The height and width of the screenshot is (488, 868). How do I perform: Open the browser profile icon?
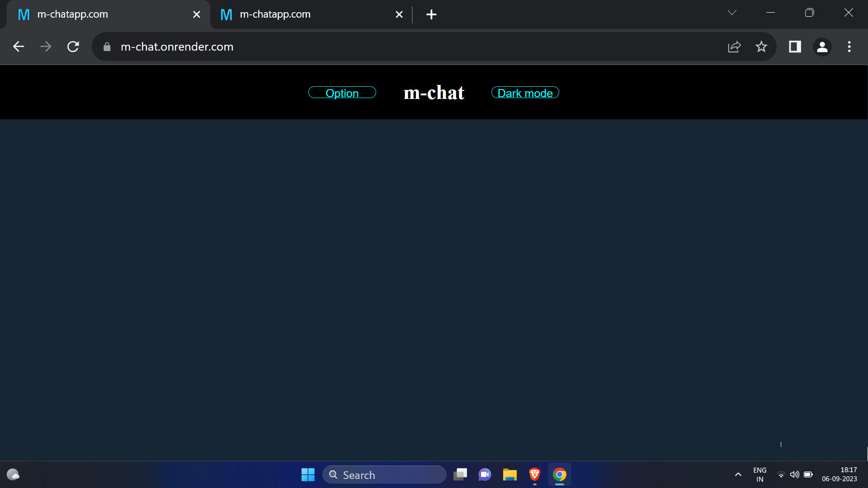(x=822, y=47)
